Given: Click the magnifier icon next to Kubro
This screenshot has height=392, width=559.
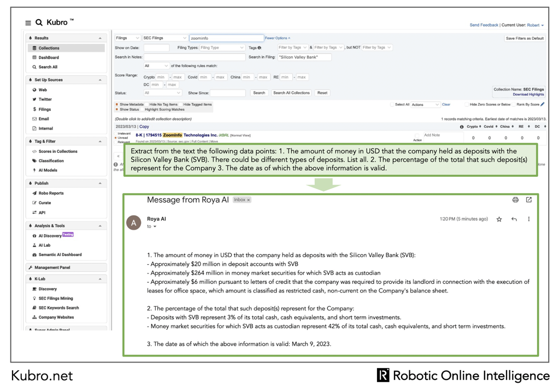Looking at the screenshot, I should [x=39, y=22].
